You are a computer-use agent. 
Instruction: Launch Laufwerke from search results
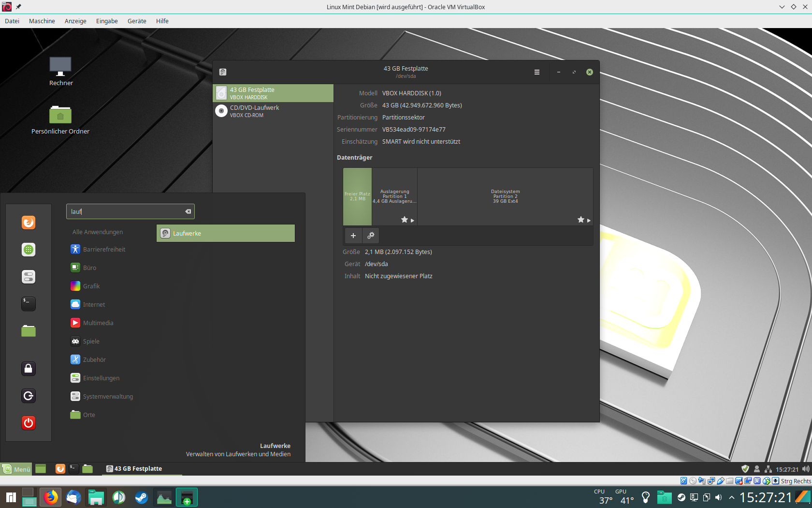[225, 233]
